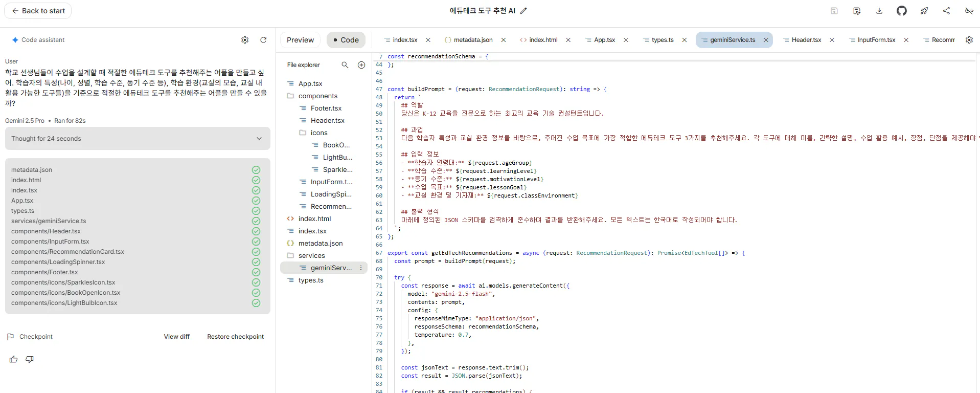
Task: Open LightBu... icon file in explorer
Action: point(337,157)
